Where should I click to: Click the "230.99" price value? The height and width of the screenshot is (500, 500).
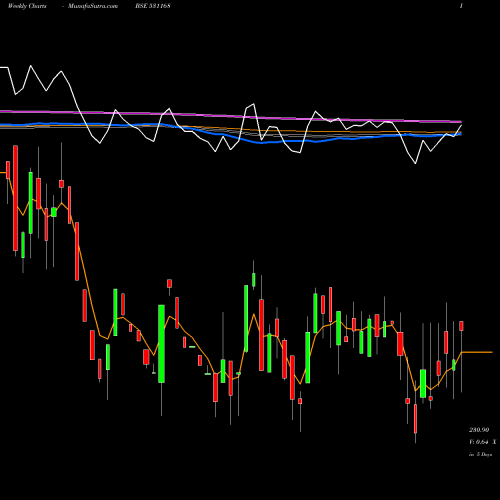click(x=479, y=430)
